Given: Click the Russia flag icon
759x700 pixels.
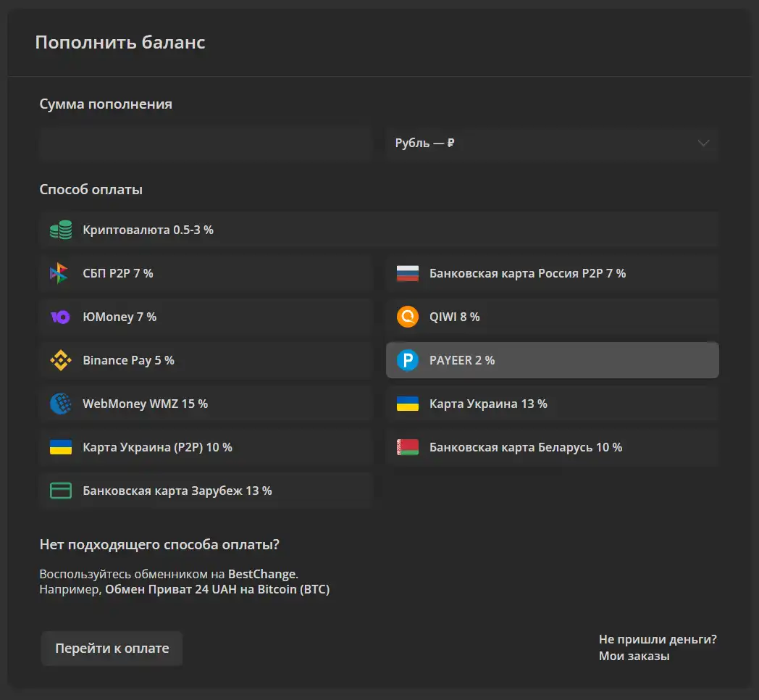Looking at the screenshot, I should (408, 273).
